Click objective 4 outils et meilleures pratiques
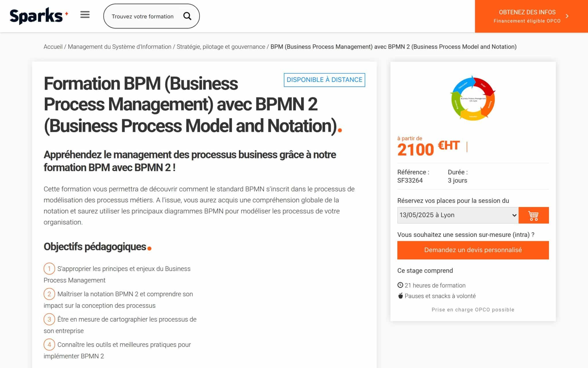 117,350
